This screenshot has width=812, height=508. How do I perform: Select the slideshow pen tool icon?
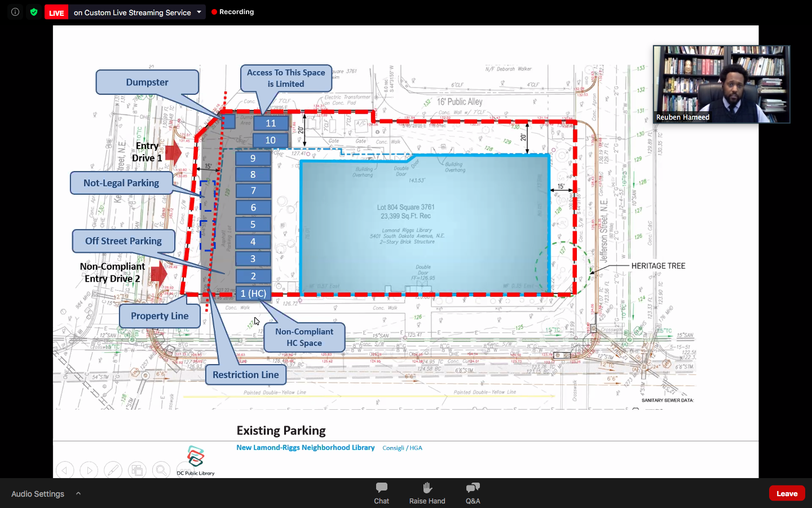pos(113,470)
